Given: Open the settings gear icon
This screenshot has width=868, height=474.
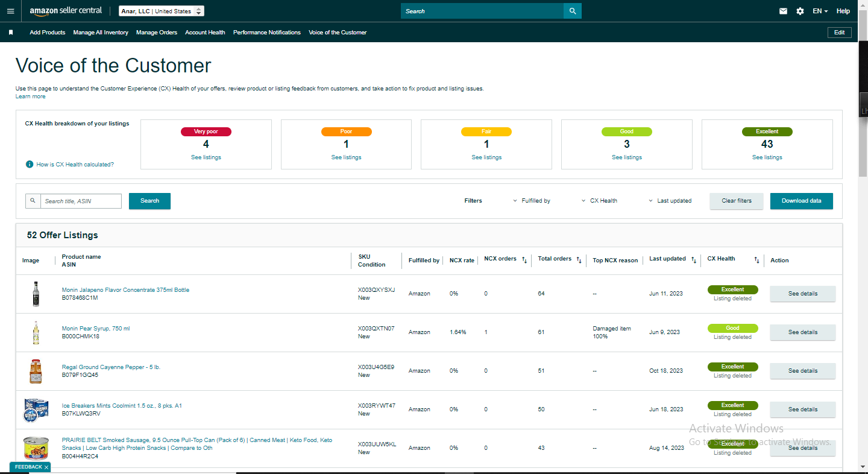Looking at the screenshot, I should (800, 11).
